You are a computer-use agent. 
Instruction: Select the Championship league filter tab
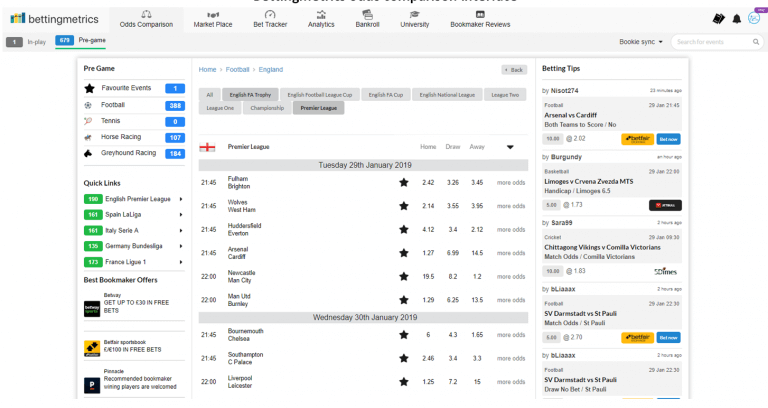click(267, 107)
